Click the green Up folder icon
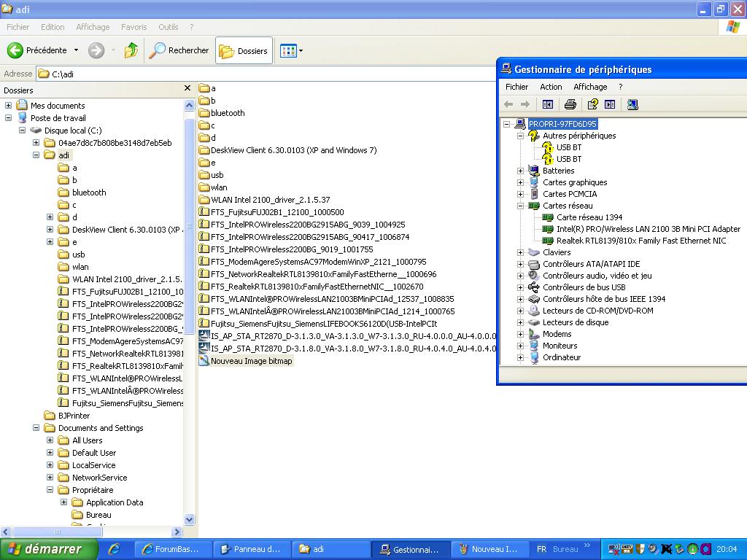Viewport: 747px width, 560px height. 131,50
